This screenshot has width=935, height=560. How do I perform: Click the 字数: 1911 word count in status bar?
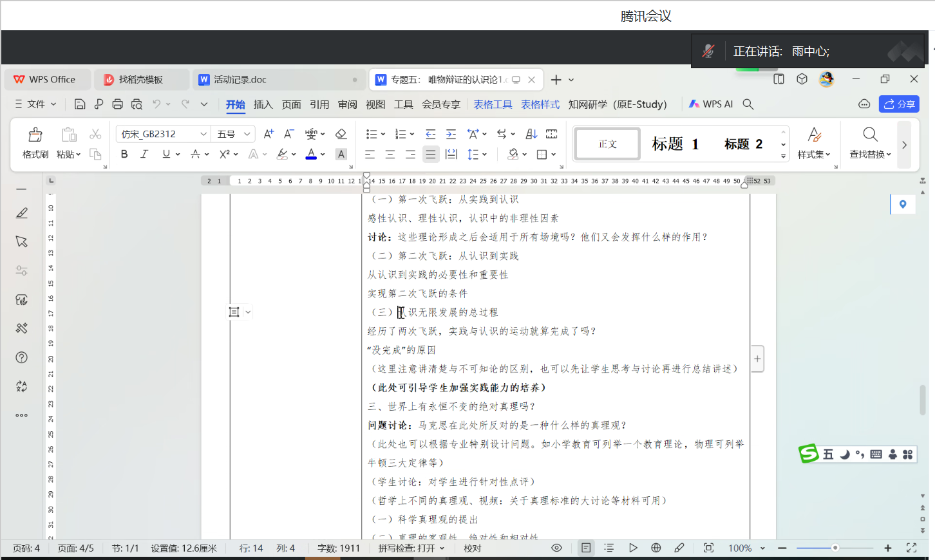pyautogui.click(x=338, y=548)
